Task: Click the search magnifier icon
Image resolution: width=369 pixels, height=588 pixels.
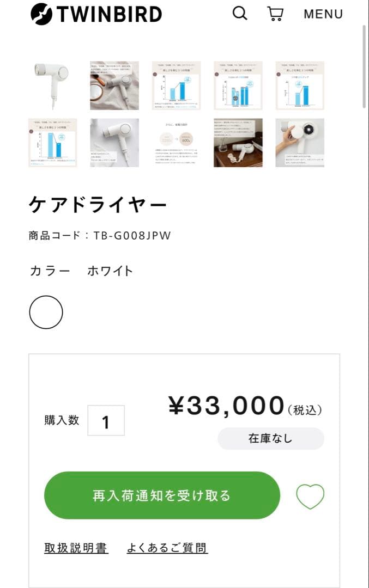Action: click(239, 14)
